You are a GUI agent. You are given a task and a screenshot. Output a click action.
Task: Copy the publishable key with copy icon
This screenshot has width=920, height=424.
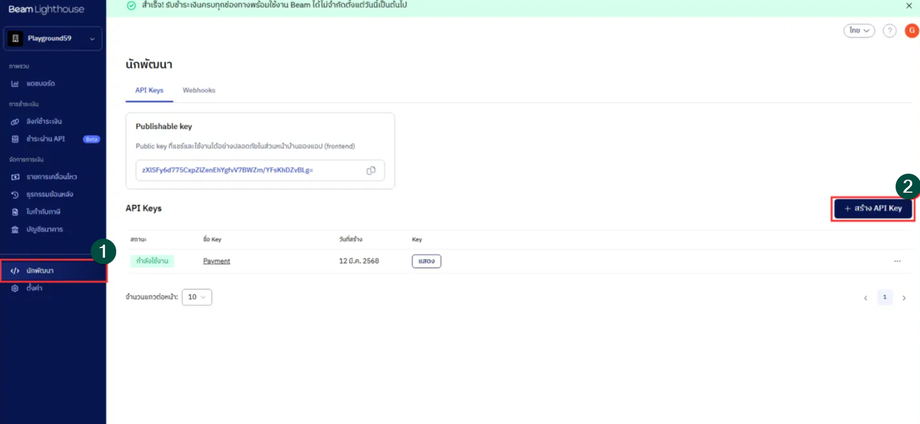tap(371, 170)
